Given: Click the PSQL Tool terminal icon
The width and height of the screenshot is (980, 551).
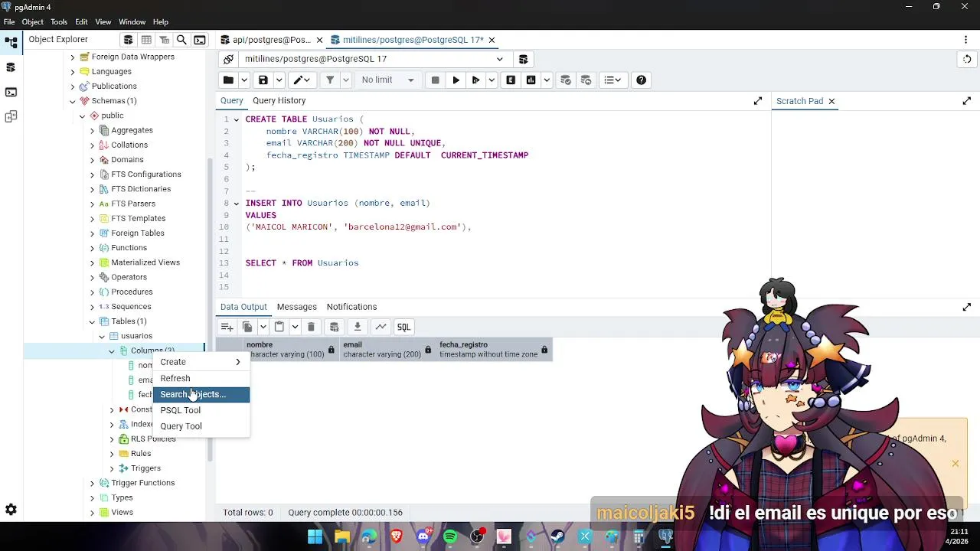Looking at the screenshot, I should click(200, 40).
